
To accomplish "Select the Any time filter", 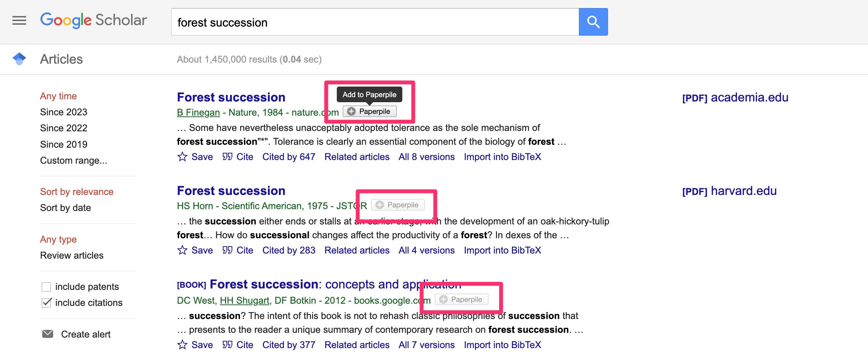I will coord(58,96).
